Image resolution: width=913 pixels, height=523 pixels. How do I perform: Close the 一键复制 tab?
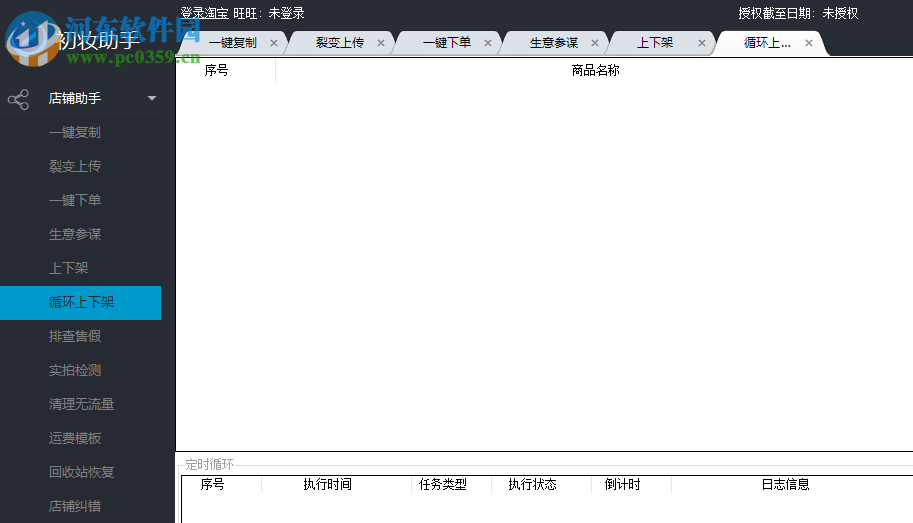coord(274,43)
